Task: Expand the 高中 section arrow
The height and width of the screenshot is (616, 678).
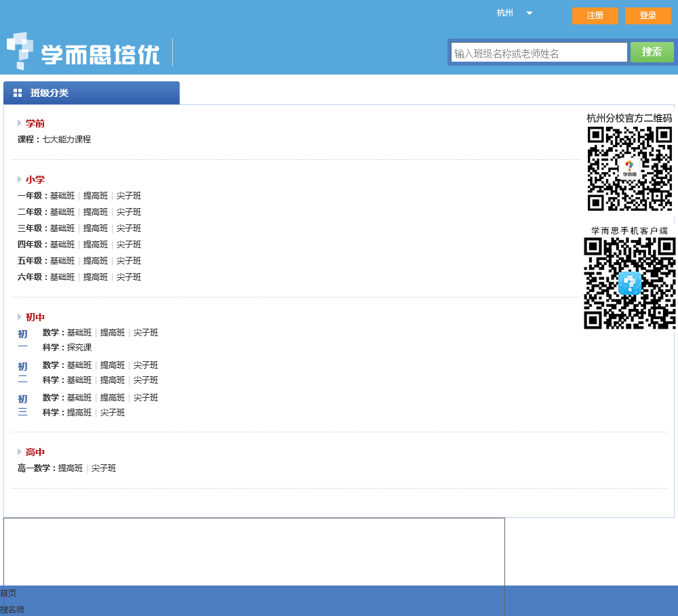Action: [19, 452]
